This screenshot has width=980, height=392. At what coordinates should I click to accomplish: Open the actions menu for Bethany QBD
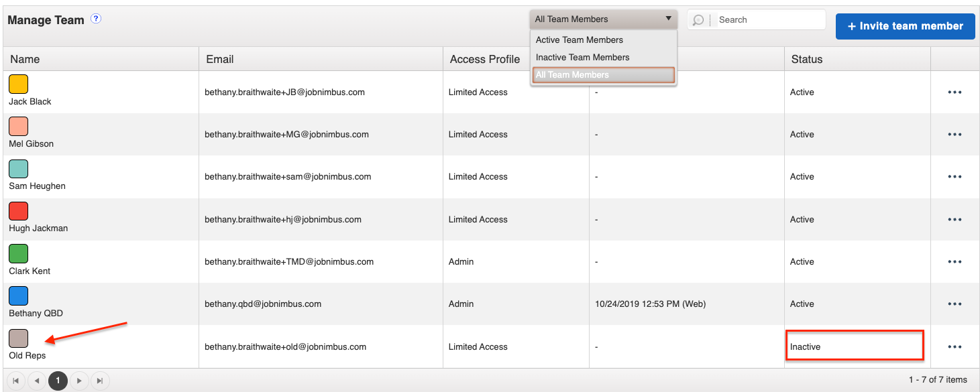[x=955, y=304]
